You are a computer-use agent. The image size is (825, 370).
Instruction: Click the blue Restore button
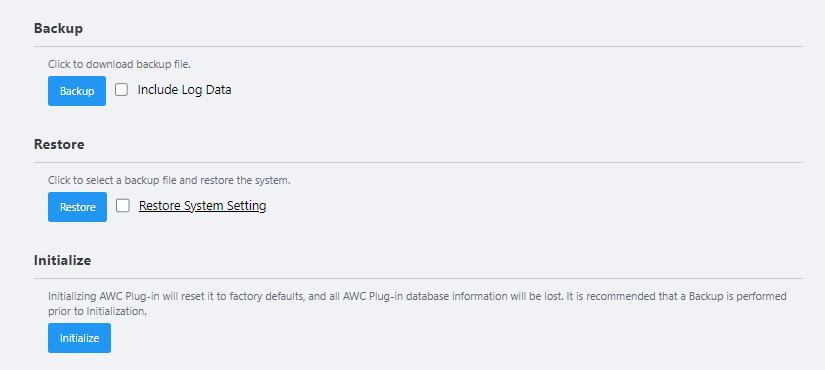pos(77,207)
